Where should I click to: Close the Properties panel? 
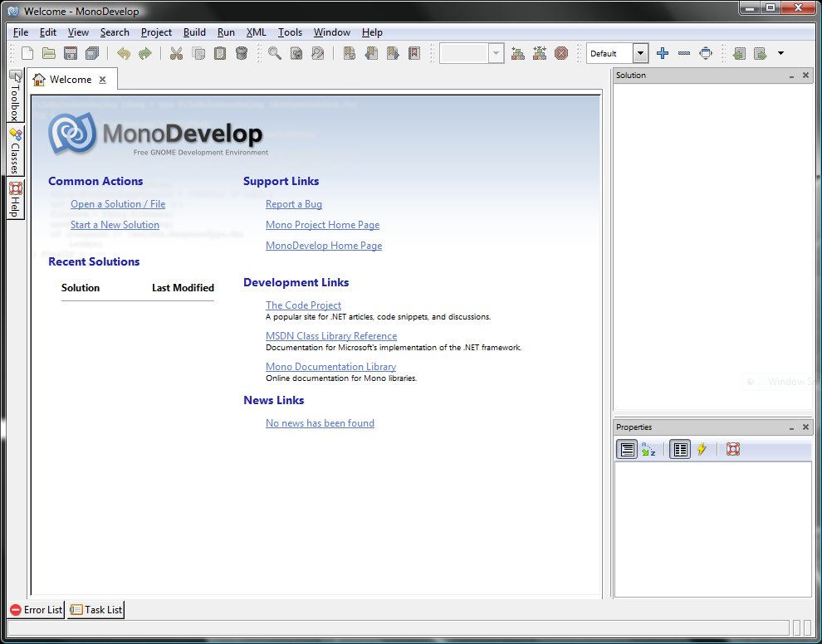tap(805, 427)
